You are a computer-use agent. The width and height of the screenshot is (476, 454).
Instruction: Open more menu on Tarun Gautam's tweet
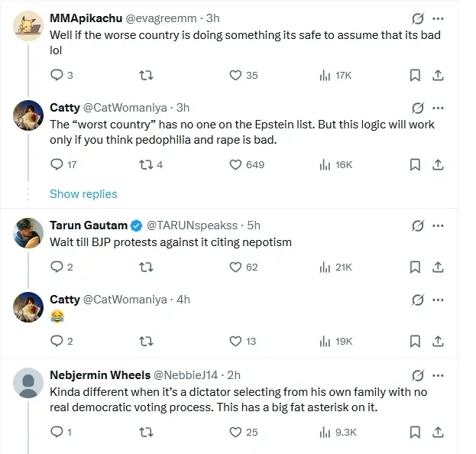pos(439,225)
